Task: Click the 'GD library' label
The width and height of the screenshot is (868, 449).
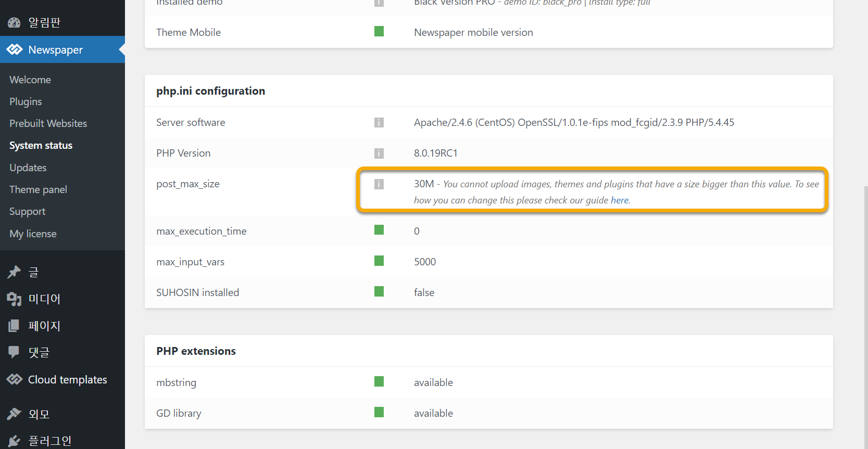Action: coord(179,413)
